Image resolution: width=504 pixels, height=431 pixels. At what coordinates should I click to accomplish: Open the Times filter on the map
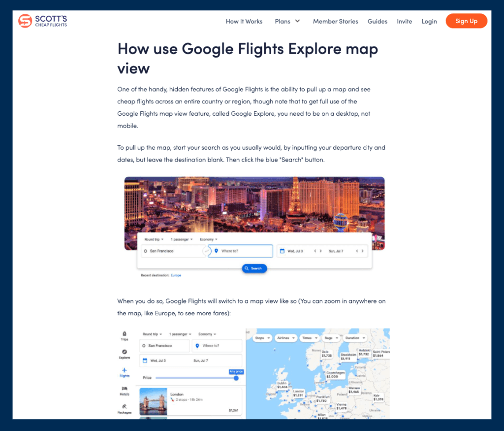310,338
